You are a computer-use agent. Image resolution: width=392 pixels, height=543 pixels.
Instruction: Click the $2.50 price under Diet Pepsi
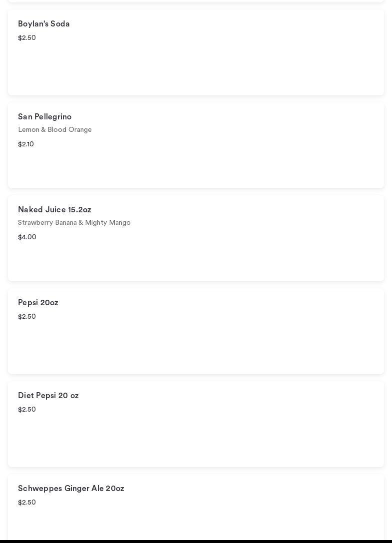point(27,410)
